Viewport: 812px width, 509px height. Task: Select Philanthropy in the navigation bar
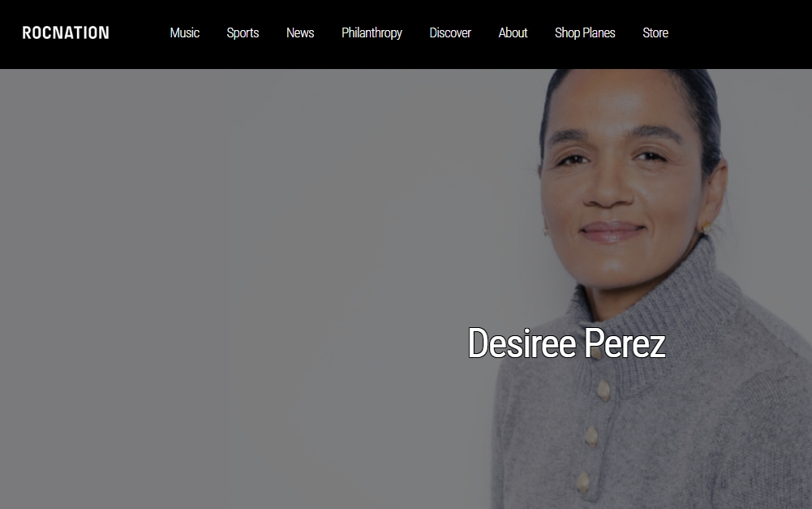372,33
